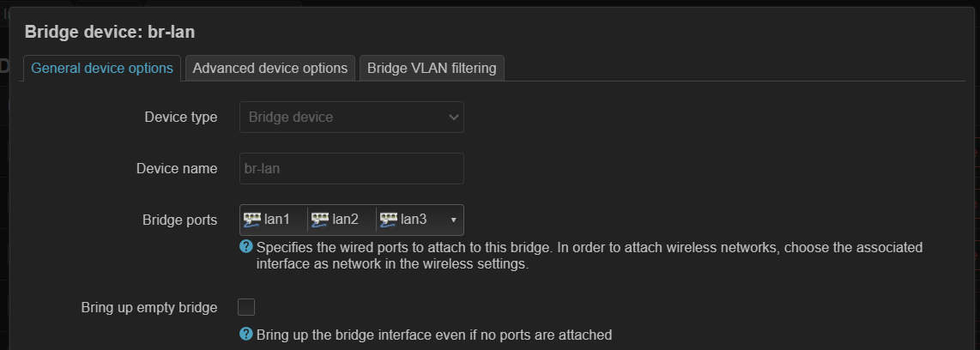
Task: Click the Device name input field
Action: click(x=351, y=168)
